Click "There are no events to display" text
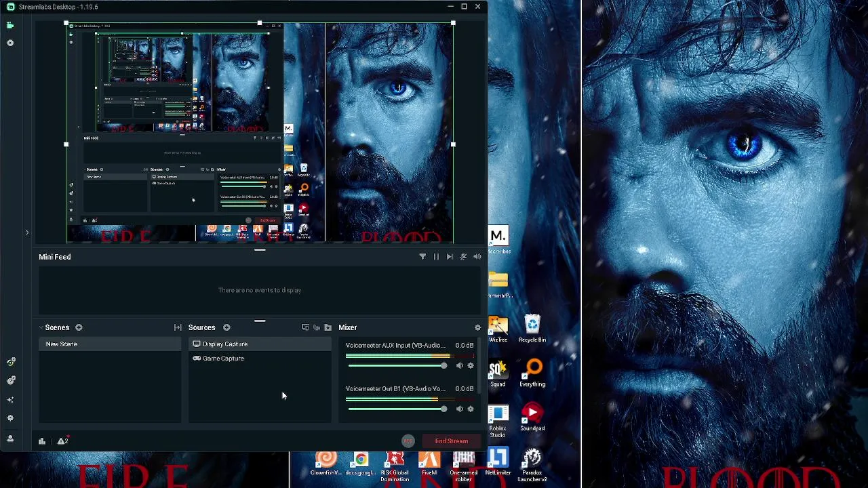The image size is (868, 488). 260,290
